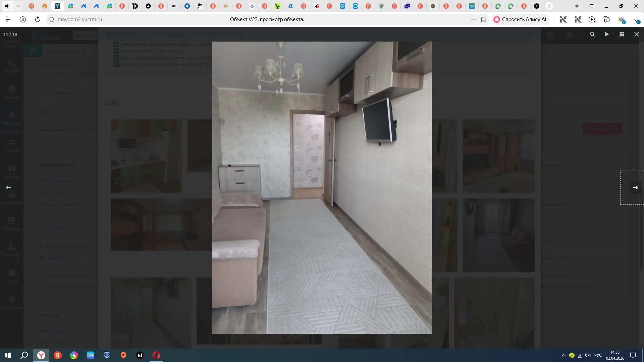The height and width of the screenshot is (362, 644).
Task: Click the enlarged room photo in the viewer
Action: point(321,188)
